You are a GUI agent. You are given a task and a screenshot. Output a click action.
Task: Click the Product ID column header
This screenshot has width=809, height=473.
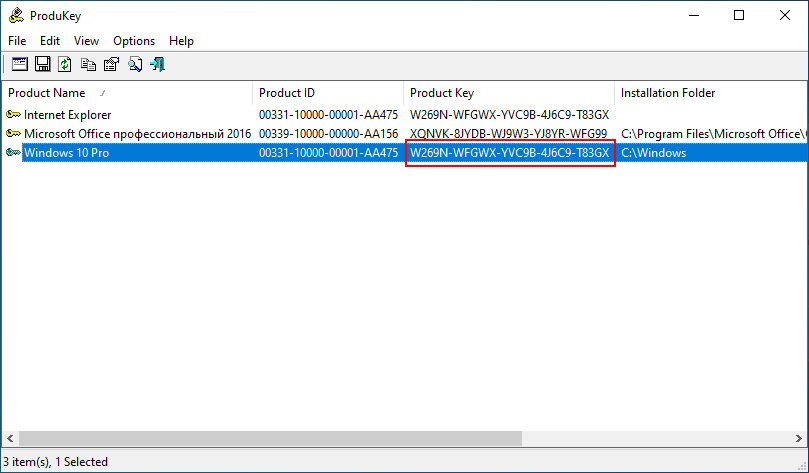287,93
